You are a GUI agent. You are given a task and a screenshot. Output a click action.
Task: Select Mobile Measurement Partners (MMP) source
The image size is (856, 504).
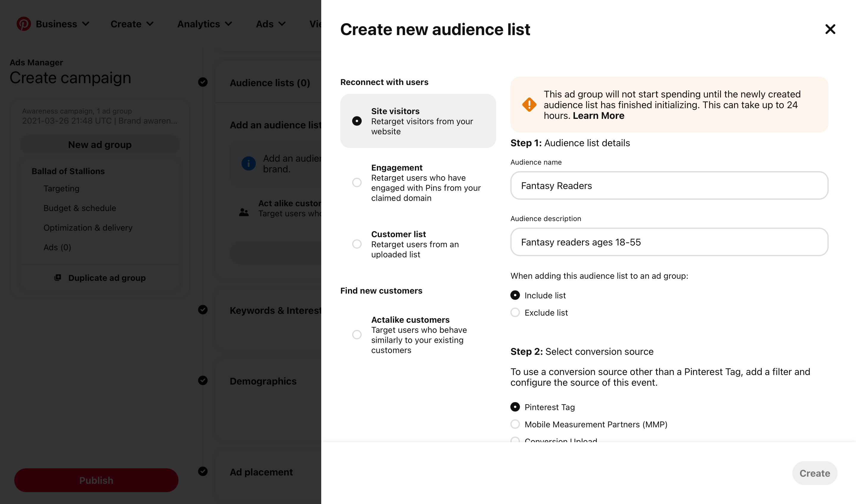pos(515,424)
